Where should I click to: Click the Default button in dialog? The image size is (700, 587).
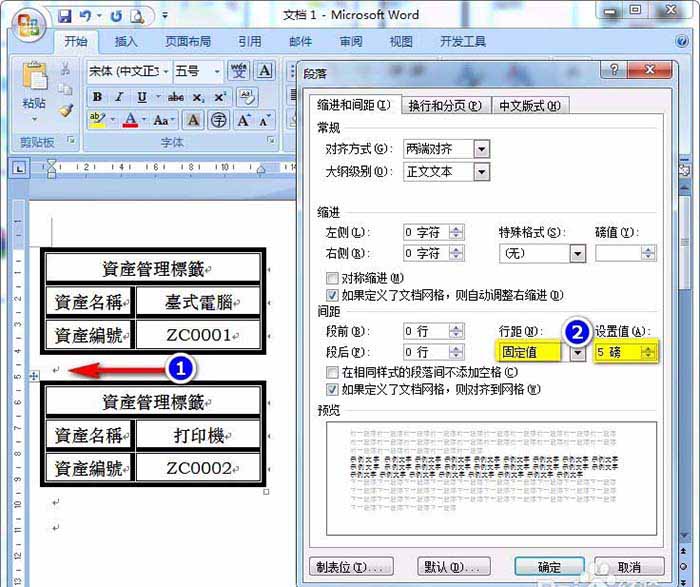point(454,567)
